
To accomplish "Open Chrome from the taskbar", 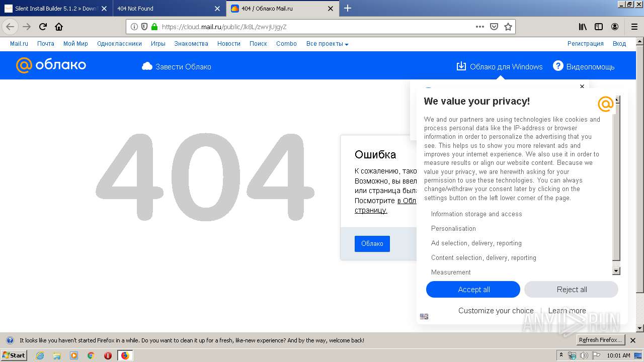I will (91, 355).
